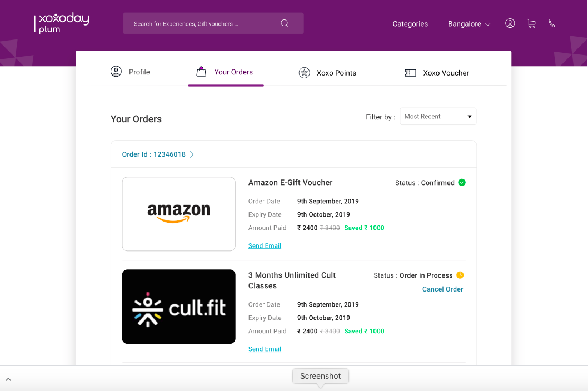Click Amazon order's struck-through ₹ 3400 price
Image resolution: width=588 pixels, height=391 pixels.
(x=330, y=228)
